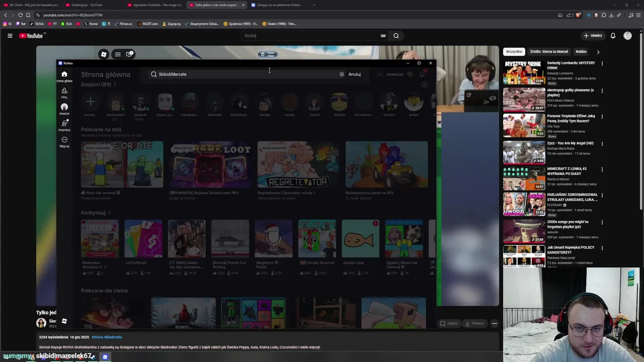Viewport: 644px width, 362px height.
Task: Switch to Mr. Zoob browser tab
Action: click(x=31, y=5)
